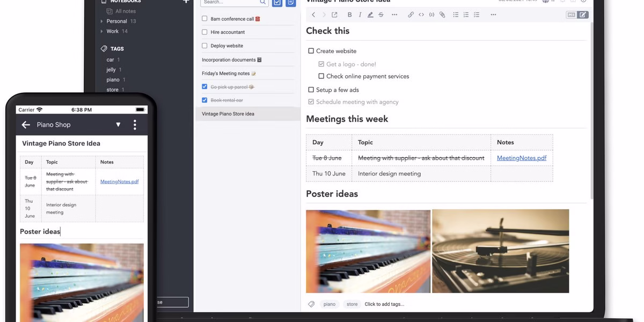Viewport: 644px width, 322px height.
Task: Expand the Work notebook
Action: click(x=101, y=31)
